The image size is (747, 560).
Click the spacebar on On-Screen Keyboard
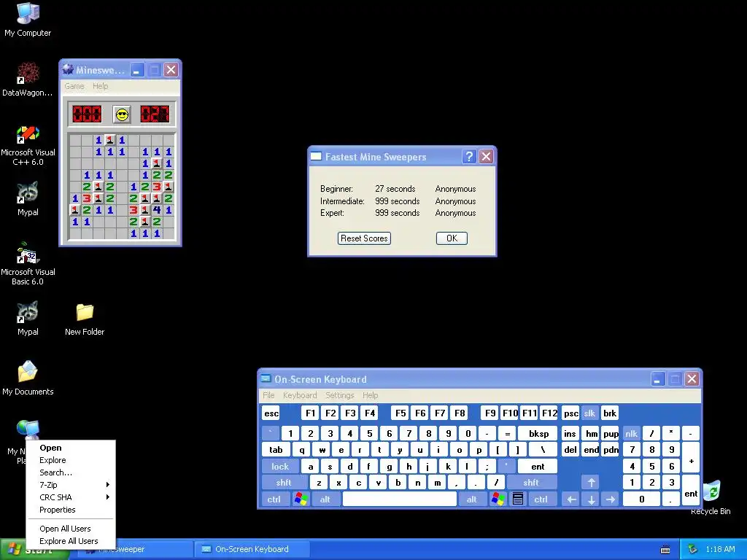click(x=400, y=499)
